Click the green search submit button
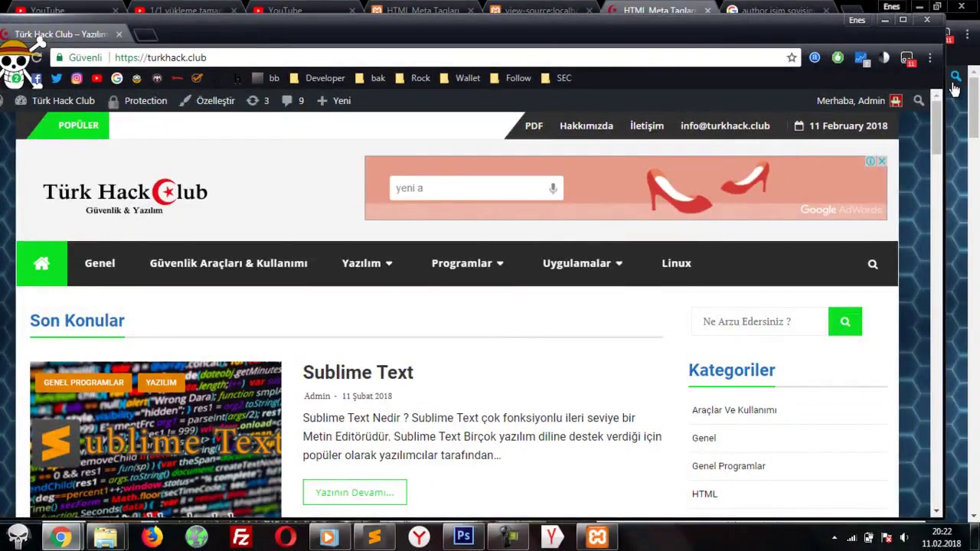Viewport: 980px width, 551px height. [845, 321]
